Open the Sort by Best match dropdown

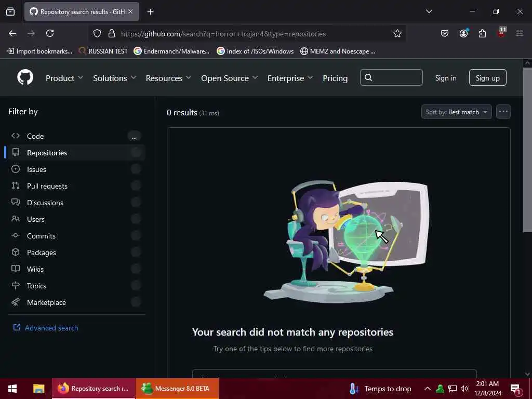coord(456,112)
